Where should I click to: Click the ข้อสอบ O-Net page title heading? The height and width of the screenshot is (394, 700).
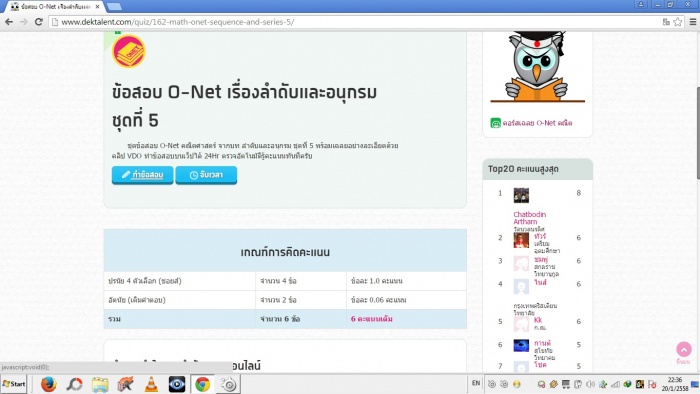click(x=244, y=106)
